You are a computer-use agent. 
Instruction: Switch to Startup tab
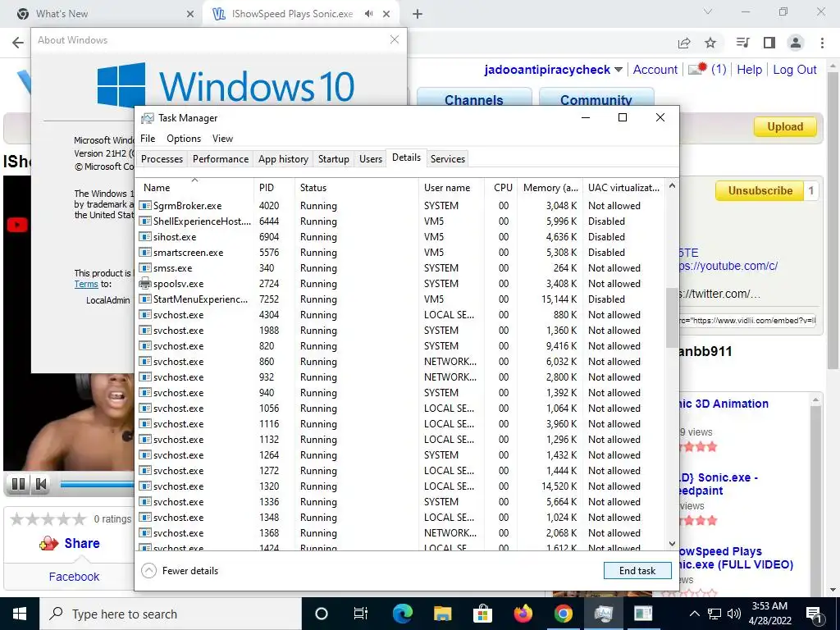tap(333, 159)
